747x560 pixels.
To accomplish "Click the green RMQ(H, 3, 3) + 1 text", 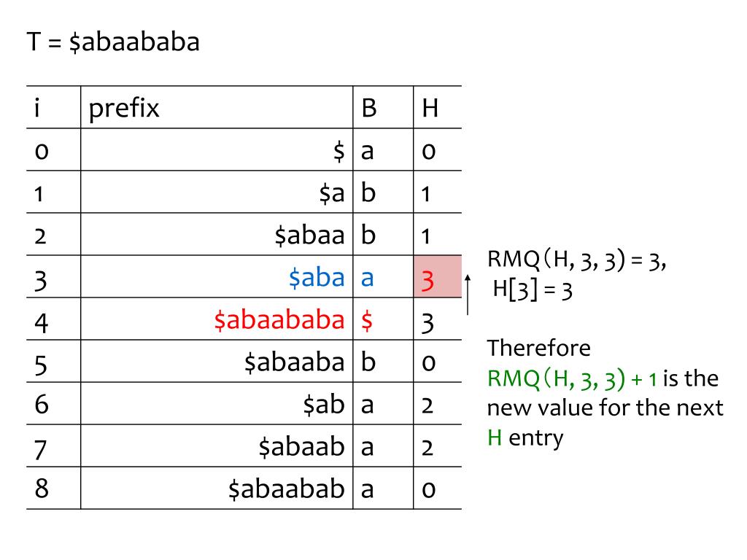I will tap(572, 379).
